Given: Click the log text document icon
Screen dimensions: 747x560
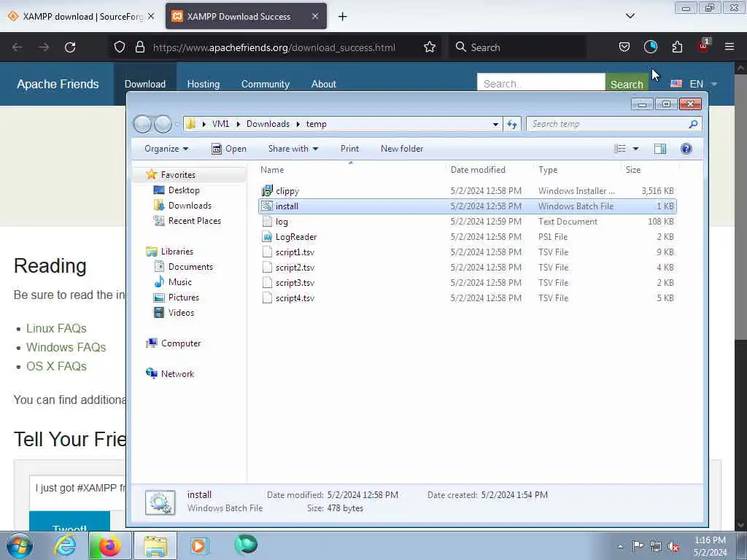Looking at the screenshot, I should click(267, 222).
